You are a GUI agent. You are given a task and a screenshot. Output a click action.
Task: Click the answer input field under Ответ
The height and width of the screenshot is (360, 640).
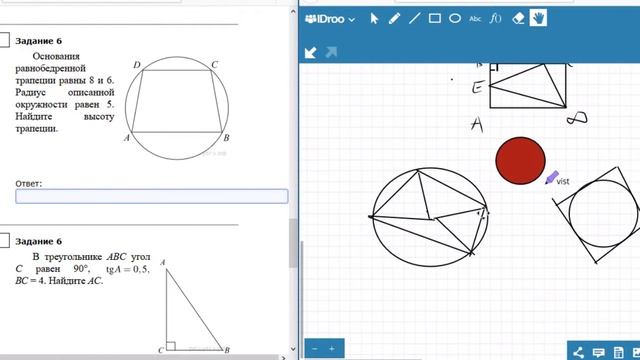pyautogui.click(x=152, y=196)
